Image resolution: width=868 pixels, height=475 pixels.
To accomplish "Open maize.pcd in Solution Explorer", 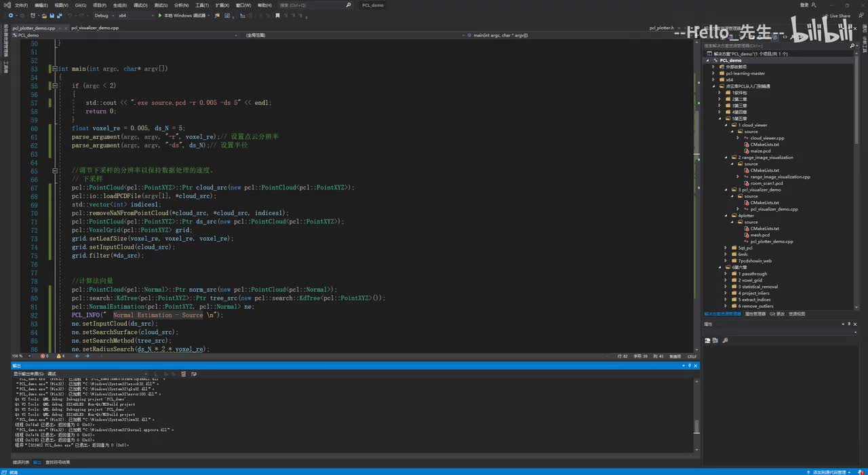I will point(760,151).
